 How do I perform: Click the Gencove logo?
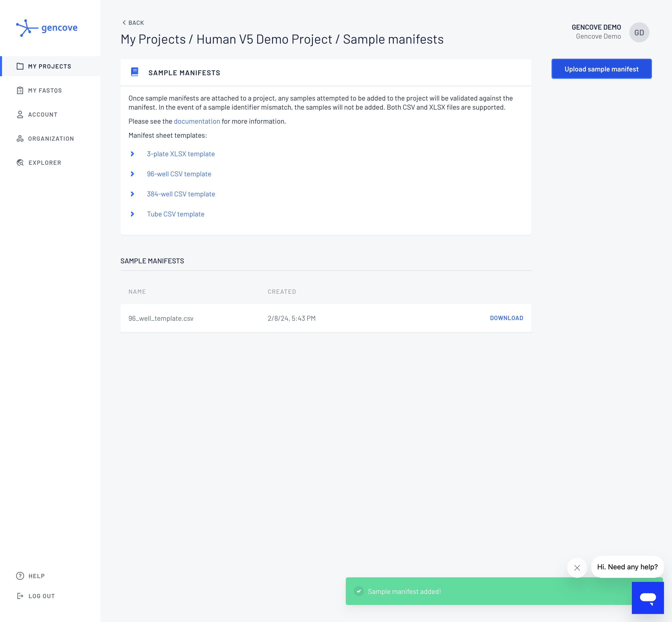tap(47, 28)
